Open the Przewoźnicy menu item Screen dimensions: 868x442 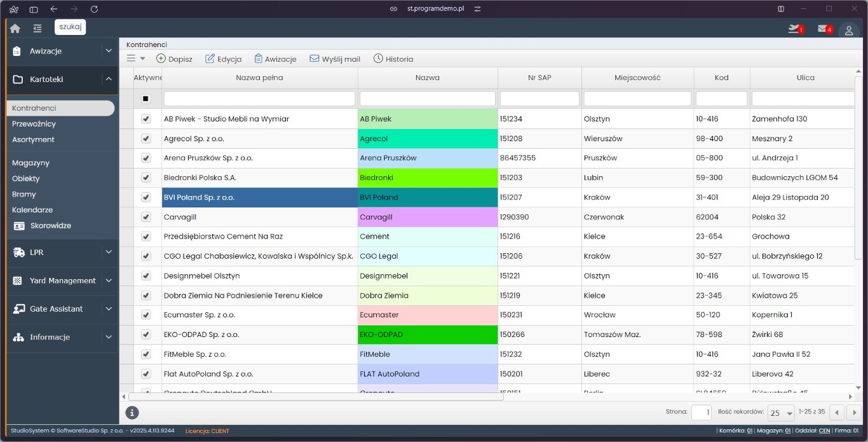[34, 124]
